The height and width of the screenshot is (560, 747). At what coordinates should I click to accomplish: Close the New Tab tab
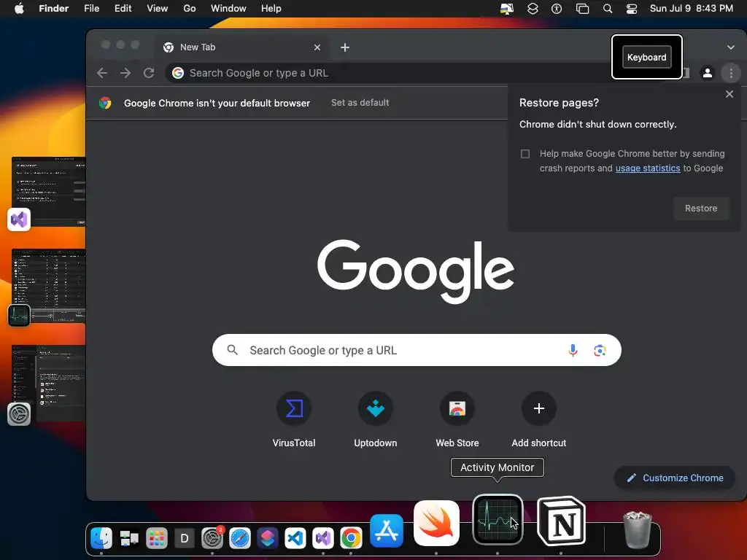click(x=317, y=47)
